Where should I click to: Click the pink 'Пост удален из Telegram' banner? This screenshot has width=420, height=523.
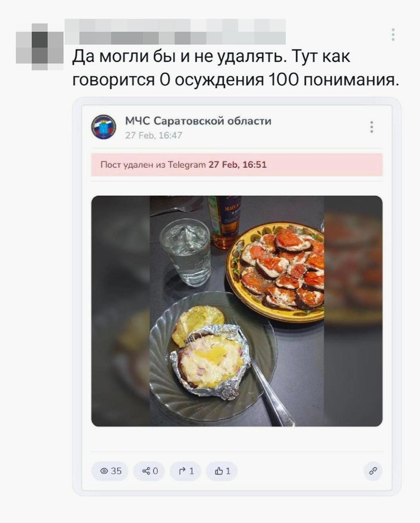click(237, 165)
